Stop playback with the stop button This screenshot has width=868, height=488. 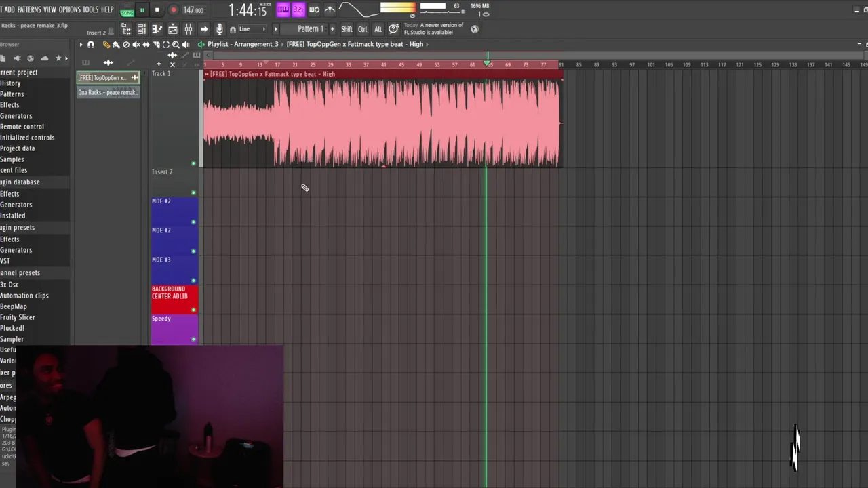tap(157, 10)
